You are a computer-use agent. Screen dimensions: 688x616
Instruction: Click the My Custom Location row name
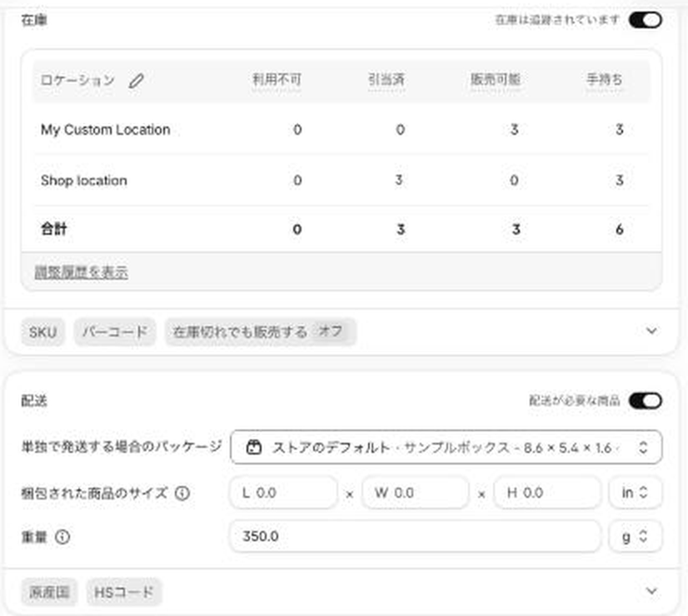tap(105, 130)
